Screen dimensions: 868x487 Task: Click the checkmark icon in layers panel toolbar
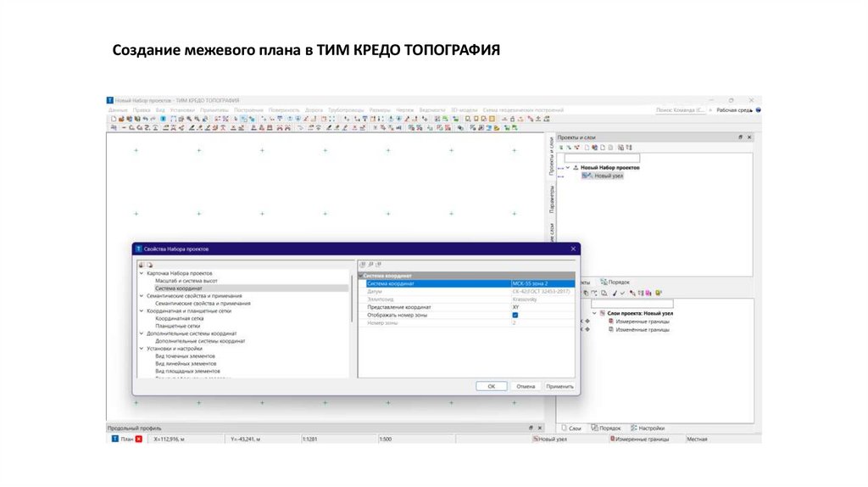click(622, 293)
